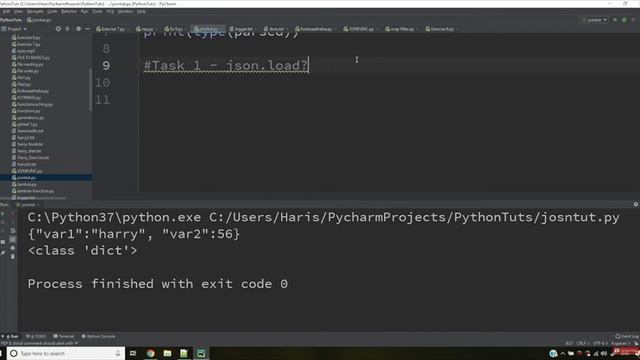Open Run panel settings gear icon
The width and height of the screenshot is (640, 360).
(636, 204)
